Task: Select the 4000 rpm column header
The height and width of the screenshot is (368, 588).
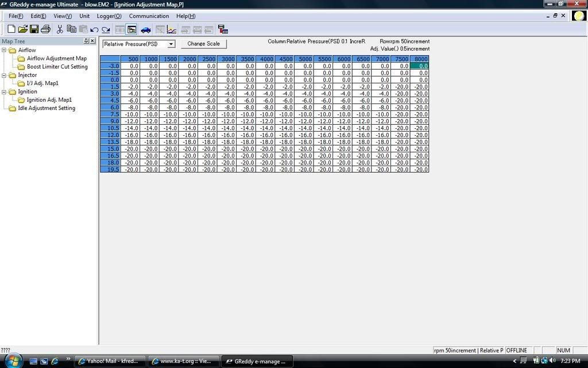Action: click(x=265, y=59)
